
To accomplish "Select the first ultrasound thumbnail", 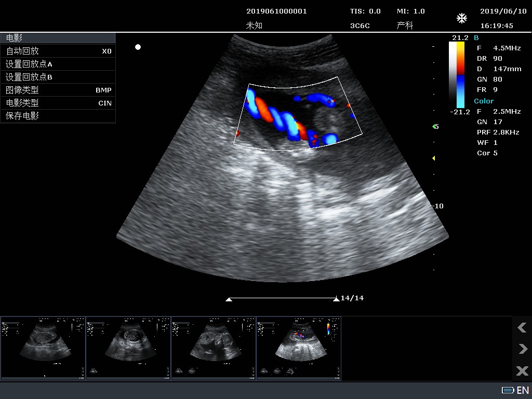I will (43, 349).
